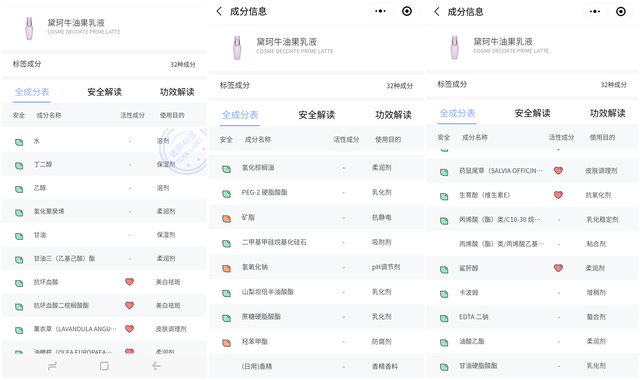
Task: Tap the circle close icon in middle screen
Action: pyautogui.click(x=407, y=11)
